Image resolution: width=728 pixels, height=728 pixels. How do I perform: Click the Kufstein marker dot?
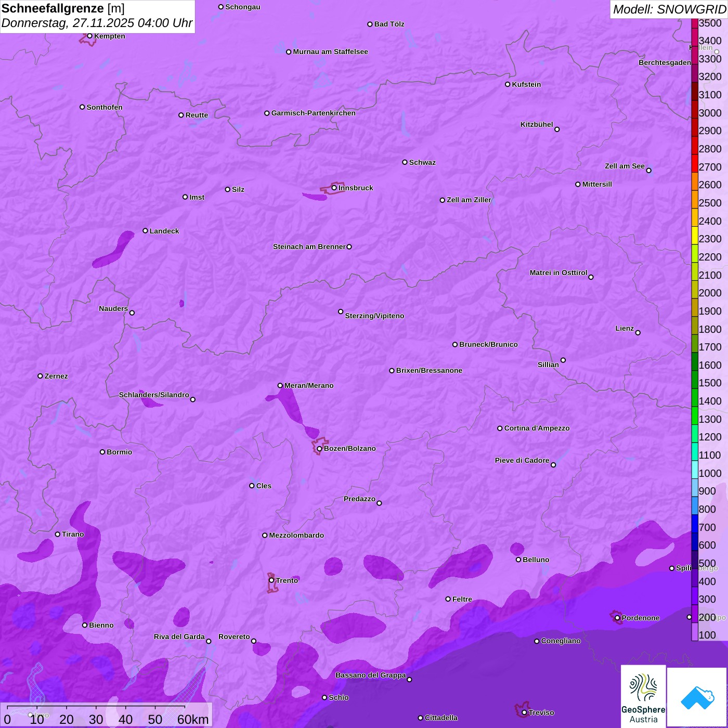point(508,84)
